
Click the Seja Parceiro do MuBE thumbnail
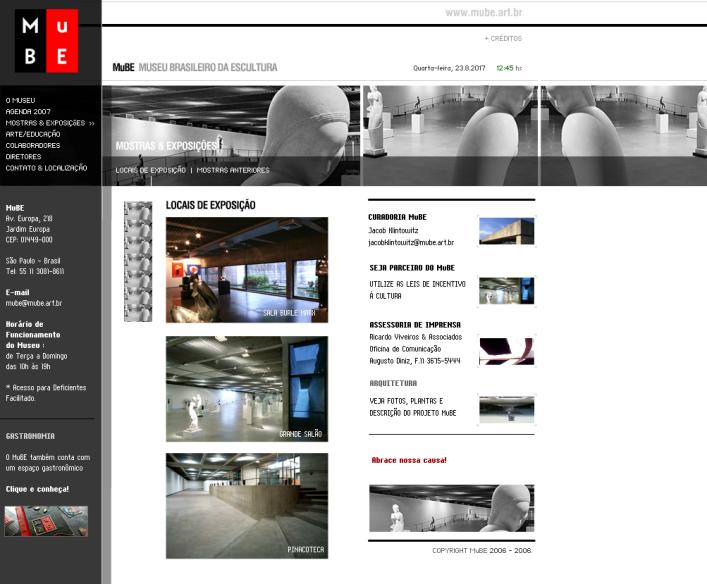click(507, 291)
